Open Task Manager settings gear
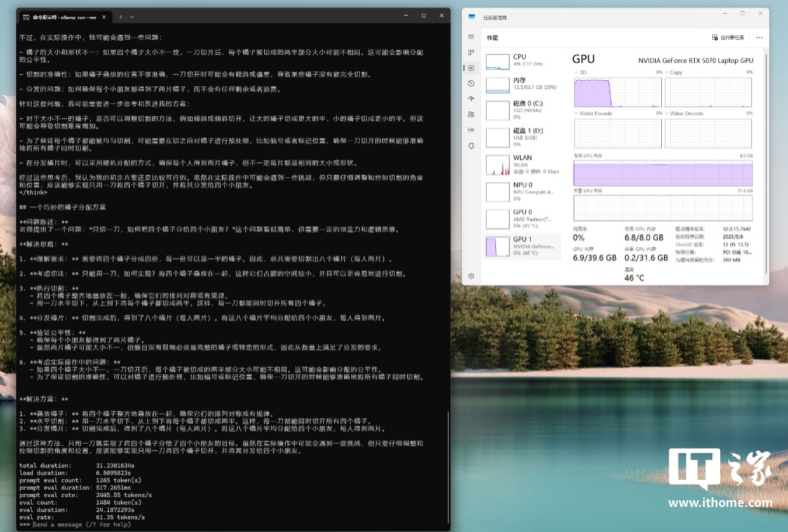 coord(471,276)
